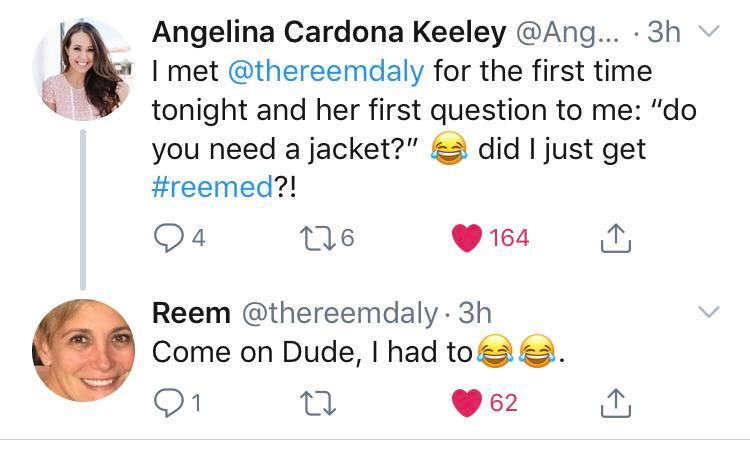The image size is (750, 450).
Task: View Reem's profile picture
Action: click(82, 350)
